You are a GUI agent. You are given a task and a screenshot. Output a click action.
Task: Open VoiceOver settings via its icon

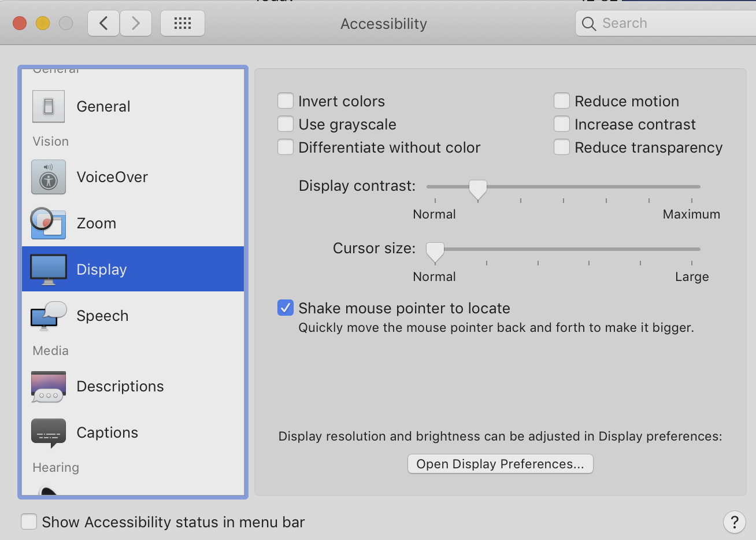click(49, 177)
